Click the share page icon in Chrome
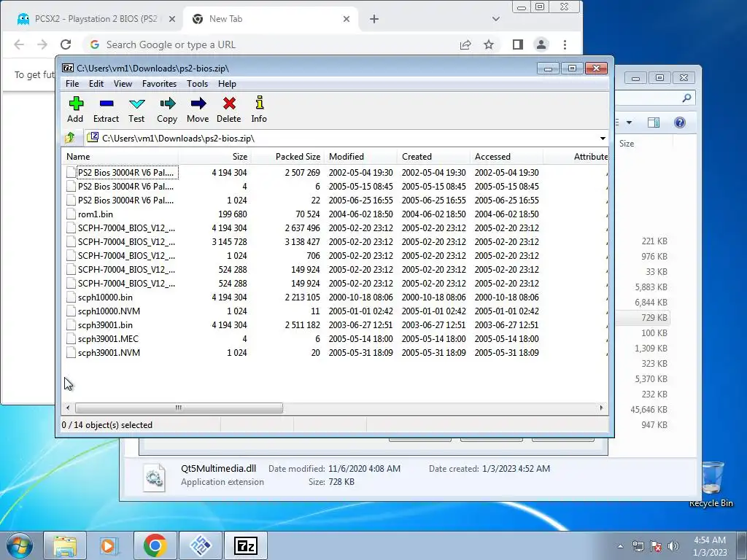This screenshot has width=747, height=560. click(x=465, y=44)
